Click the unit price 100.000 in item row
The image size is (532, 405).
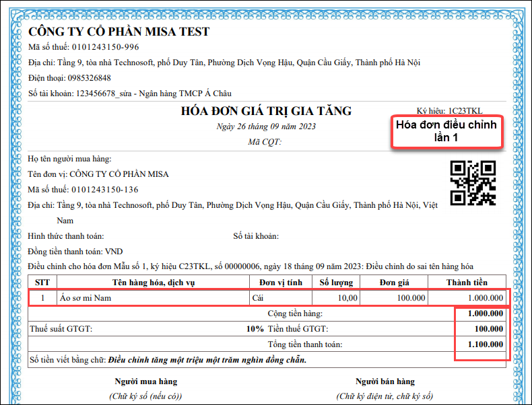tap(411, 298)
